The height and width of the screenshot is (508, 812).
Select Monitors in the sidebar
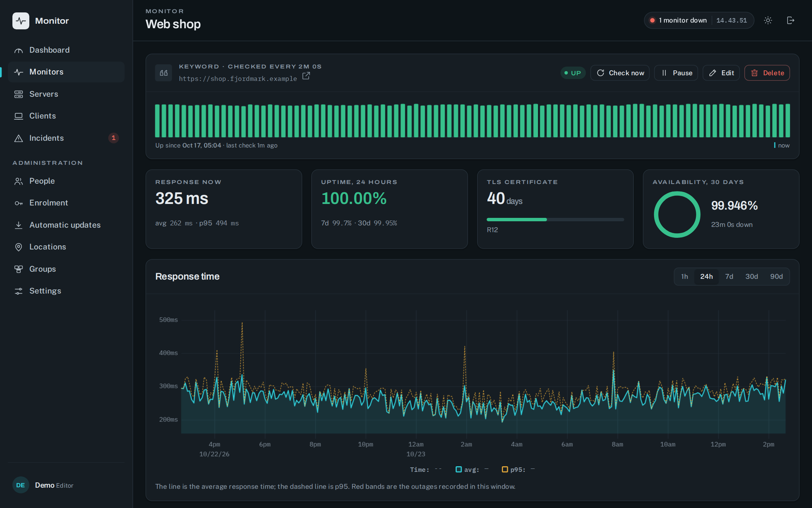click(66, 72)
